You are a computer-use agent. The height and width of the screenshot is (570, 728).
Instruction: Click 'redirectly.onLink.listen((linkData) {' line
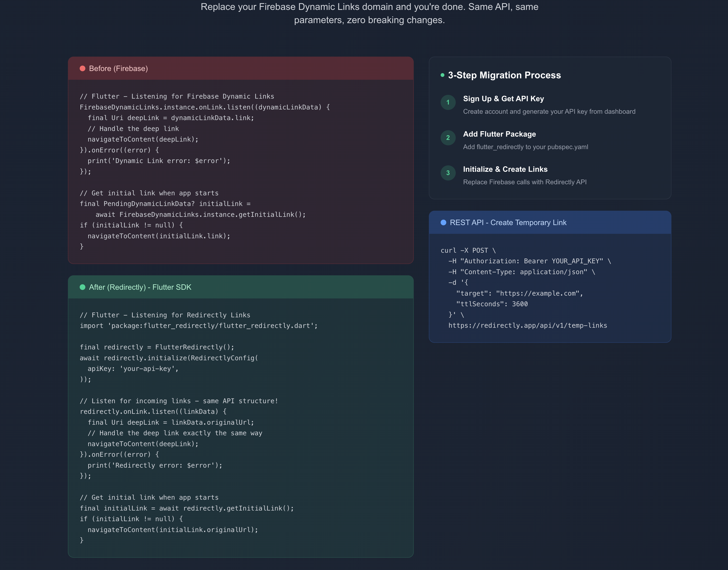click(x=153, y=411)
